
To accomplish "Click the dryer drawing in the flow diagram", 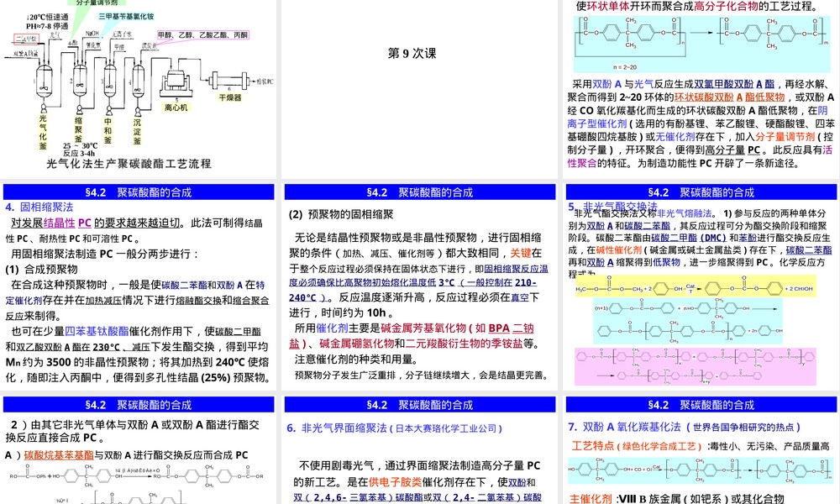I will tap(230, 81).
